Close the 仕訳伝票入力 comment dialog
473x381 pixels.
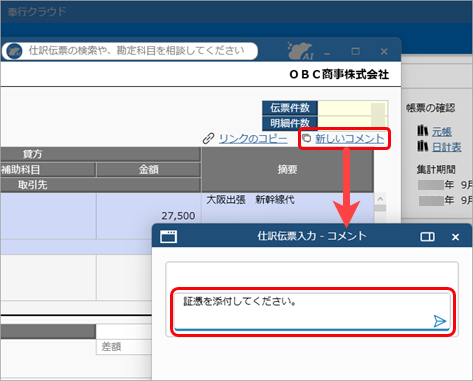455,237
